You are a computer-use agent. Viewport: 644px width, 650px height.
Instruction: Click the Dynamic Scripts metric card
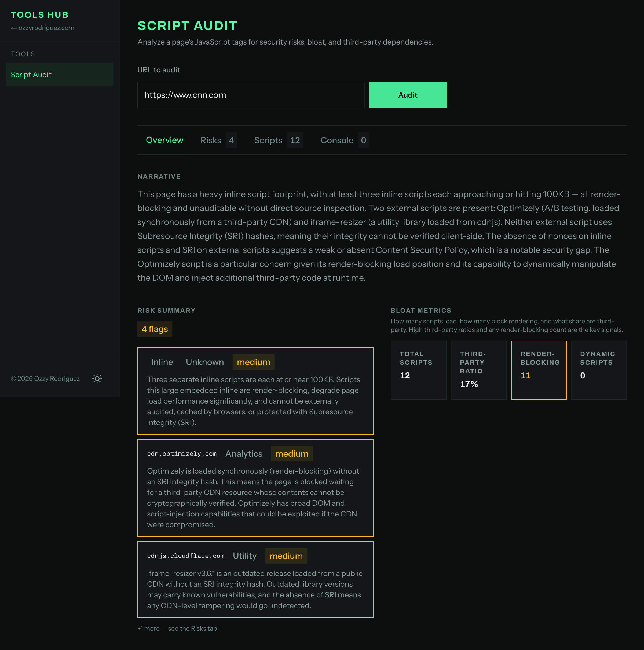pos(599,370)
